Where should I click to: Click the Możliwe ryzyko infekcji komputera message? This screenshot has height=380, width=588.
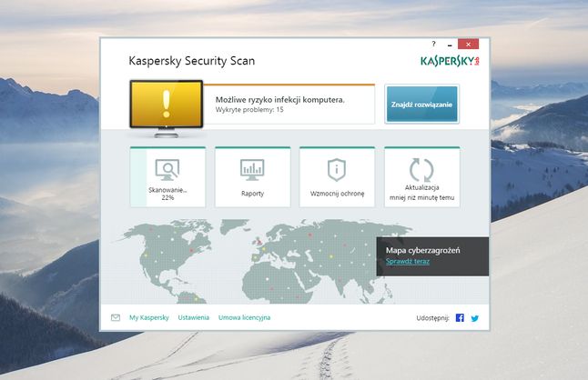279,100
